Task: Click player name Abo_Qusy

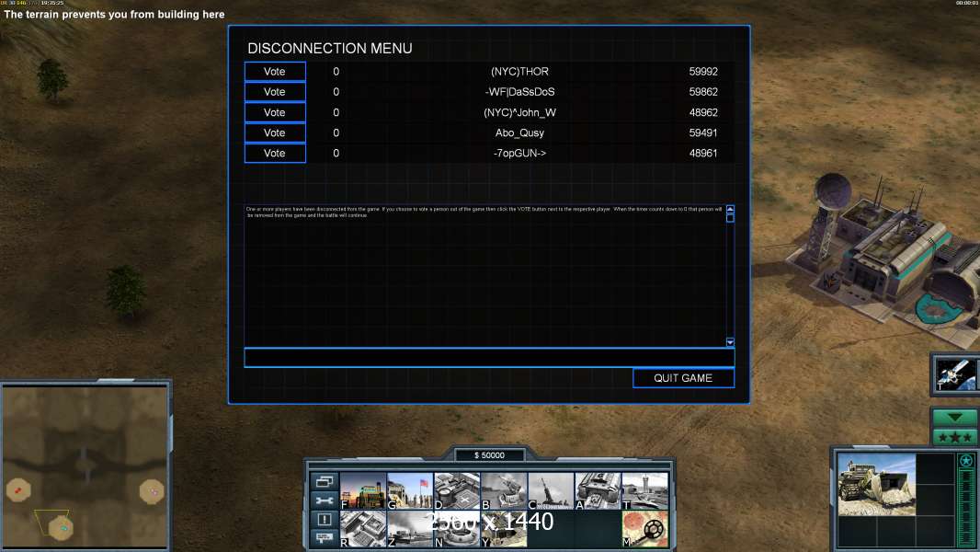Action: point(520,132)
